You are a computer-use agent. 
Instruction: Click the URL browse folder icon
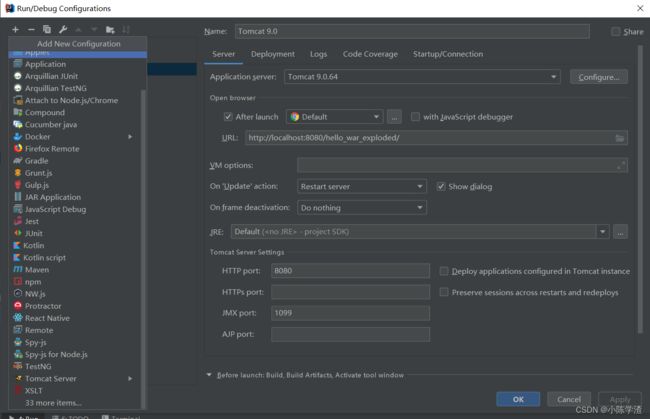click(x=619, y=138)
